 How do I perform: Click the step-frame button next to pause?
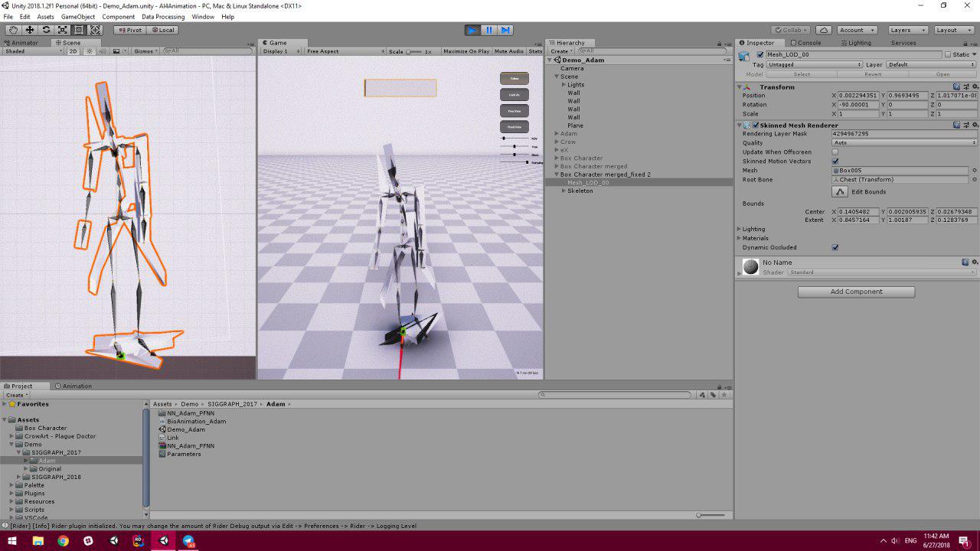505,30
